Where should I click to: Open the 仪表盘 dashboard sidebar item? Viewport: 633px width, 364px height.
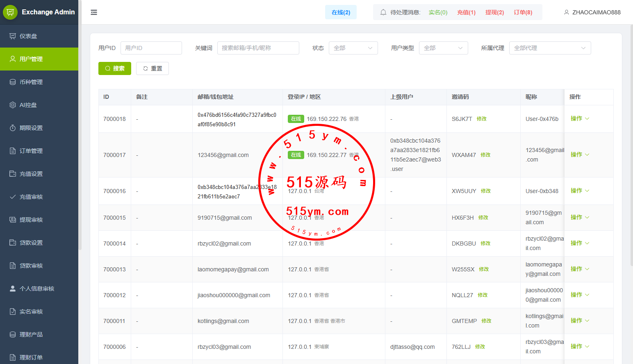pos(28,36)
